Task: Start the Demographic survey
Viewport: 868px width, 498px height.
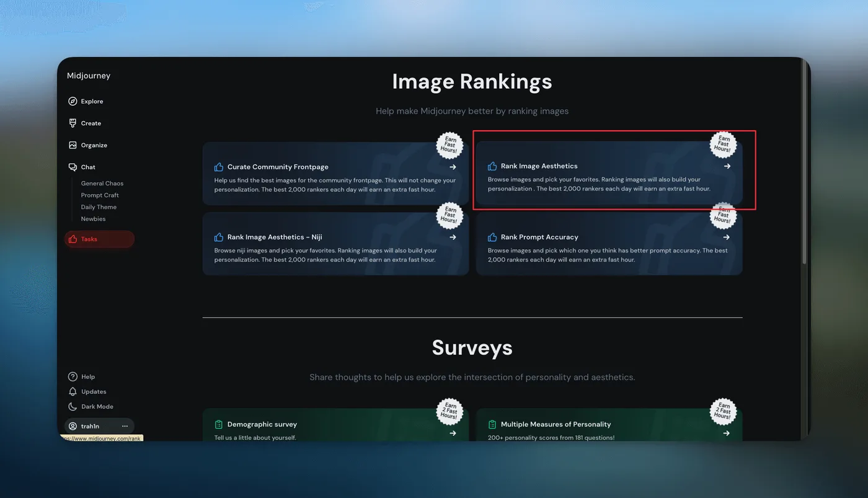Action: pyautogui.click(x=335, y=425)
